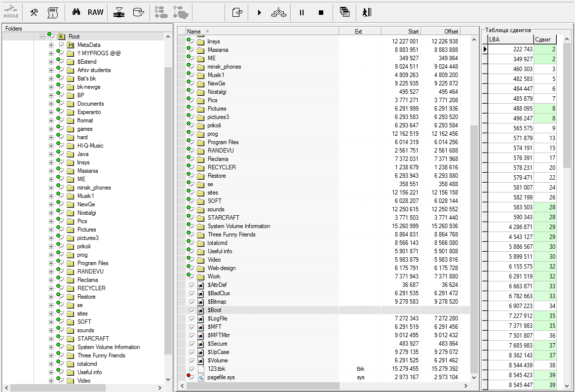The height and width of the screenshot is (392, 575).
Task: Select the Web-design folder row
Action: (x=323, y=268)
